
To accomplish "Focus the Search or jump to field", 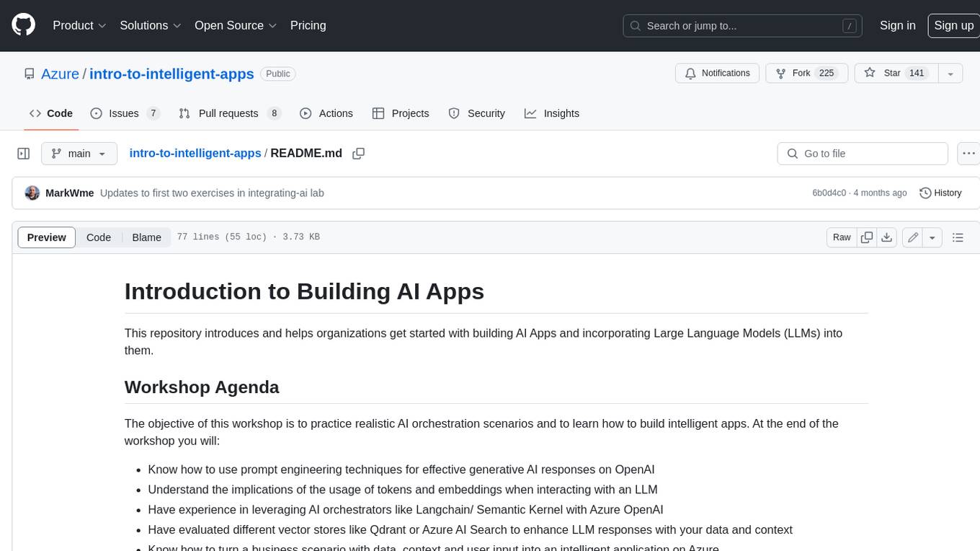I will click(742, 26).
